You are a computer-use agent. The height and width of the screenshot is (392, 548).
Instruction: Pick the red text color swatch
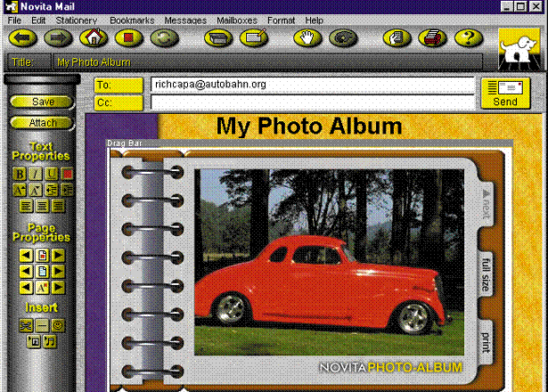[67, 174]
